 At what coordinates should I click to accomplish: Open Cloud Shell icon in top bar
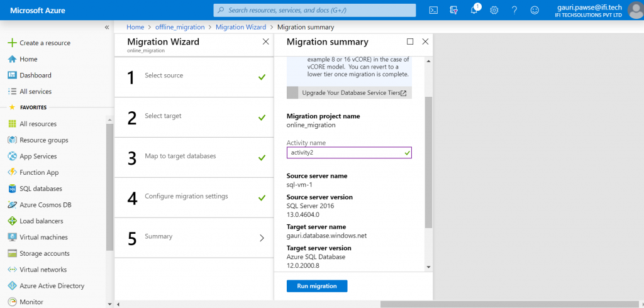433,10
